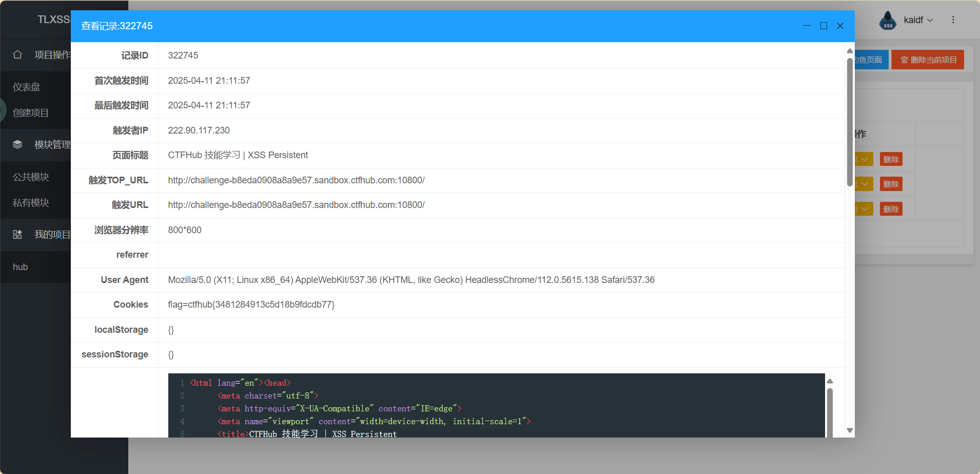Screen dimensions: 980x474
Task: Open the third row's yellow dropdown
Action: coord(864,209)
